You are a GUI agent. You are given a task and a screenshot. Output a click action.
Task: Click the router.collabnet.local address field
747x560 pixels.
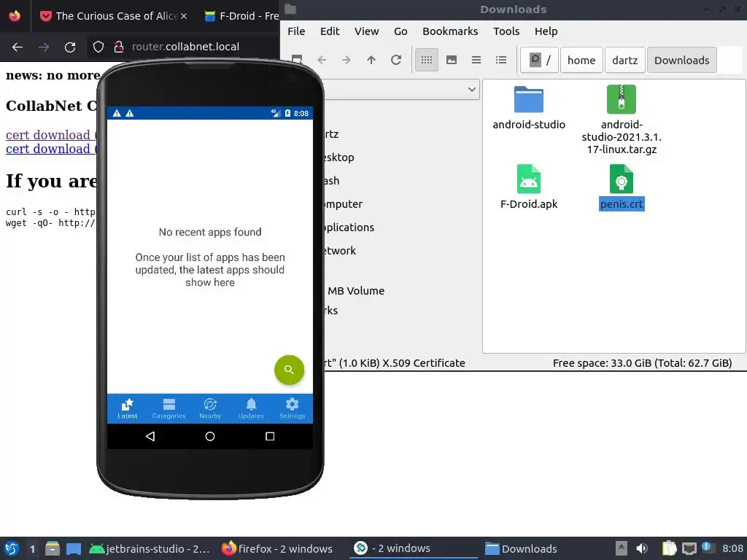(186, 47)
